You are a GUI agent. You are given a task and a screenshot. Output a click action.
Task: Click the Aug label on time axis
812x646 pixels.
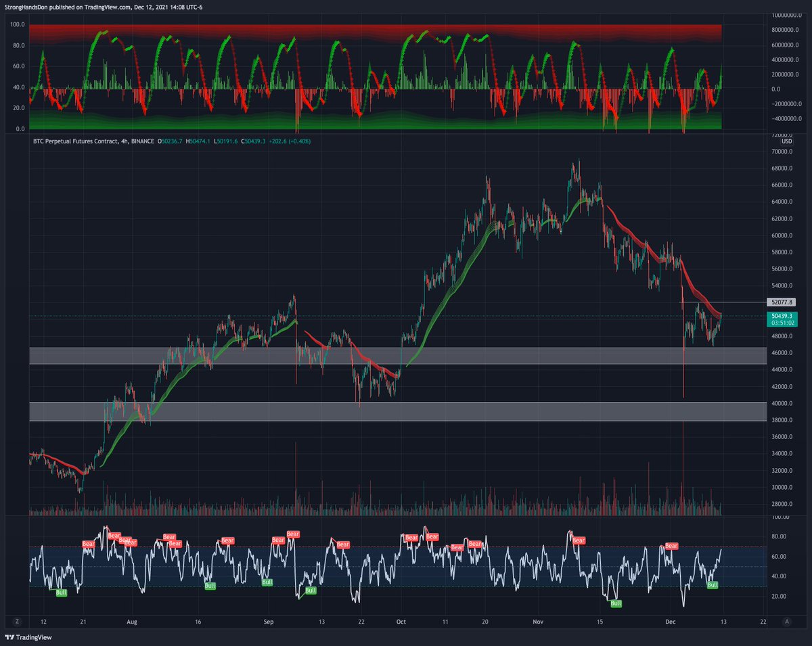coord(132,621)
